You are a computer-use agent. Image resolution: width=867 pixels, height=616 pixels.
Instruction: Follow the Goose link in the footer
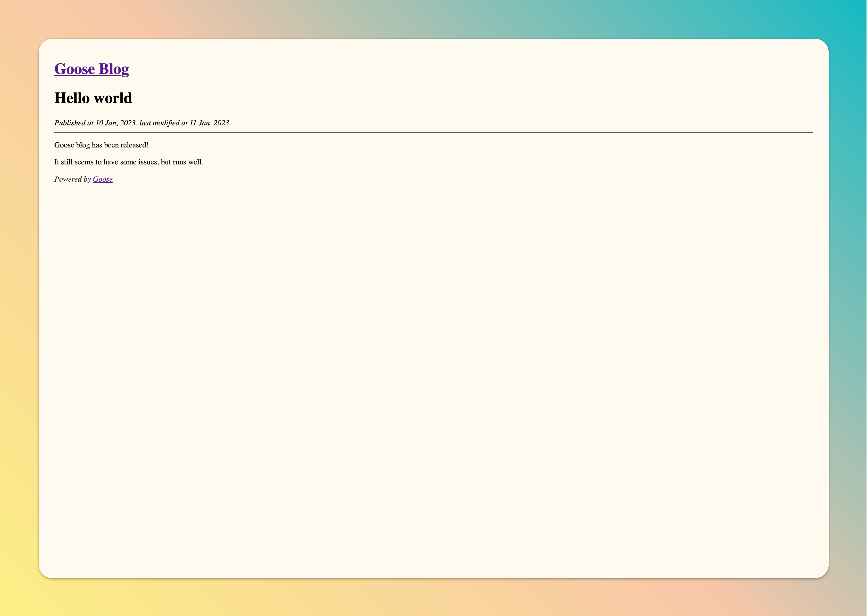click(102, 179)
